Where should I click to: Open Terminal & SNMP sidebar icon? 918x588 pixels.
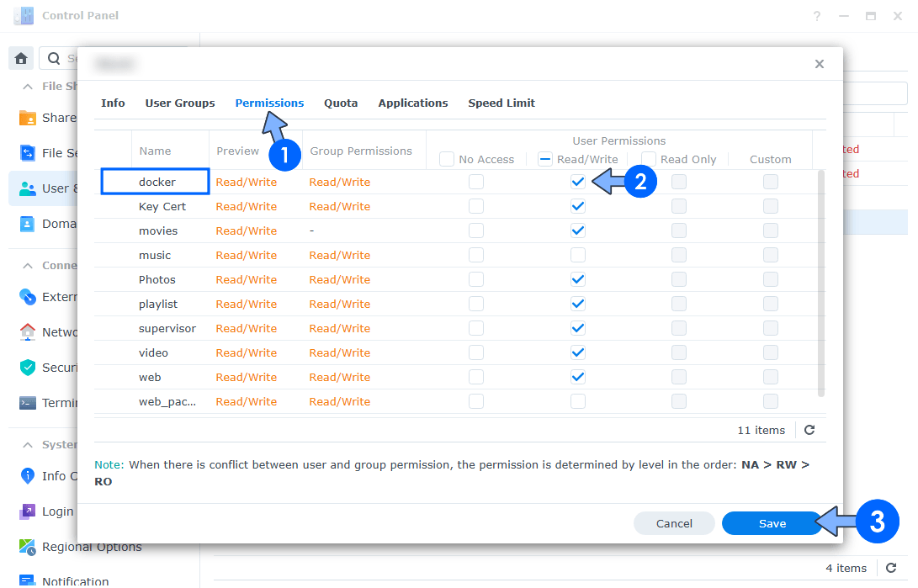tap(28, 403)
